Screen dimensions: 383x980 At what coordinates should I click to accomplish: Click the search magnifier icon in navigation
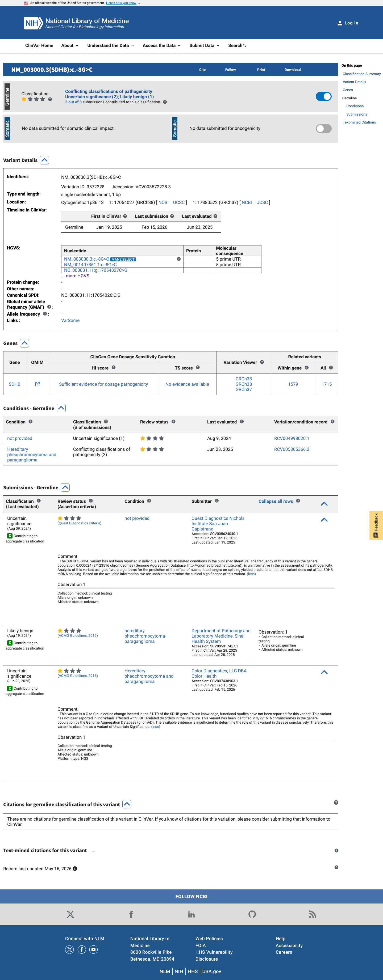pos(244,46)
